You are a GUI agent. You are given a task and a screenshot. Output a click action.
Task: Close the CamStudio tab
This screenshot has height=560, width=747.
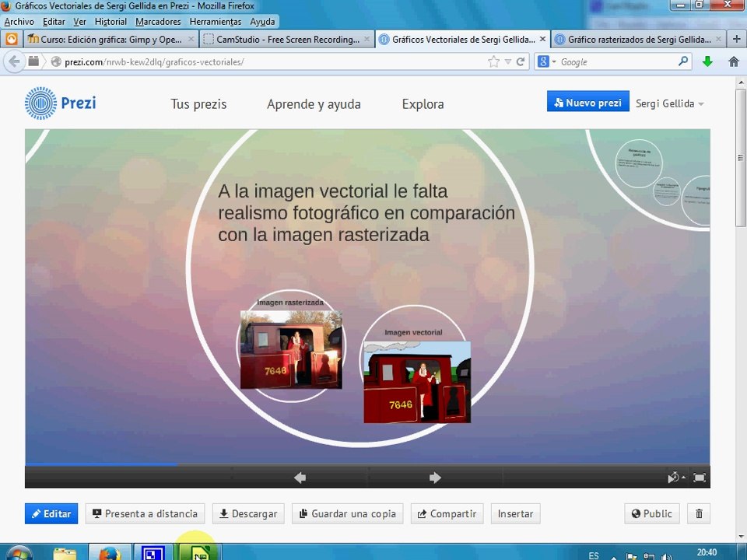coord(366,39)
